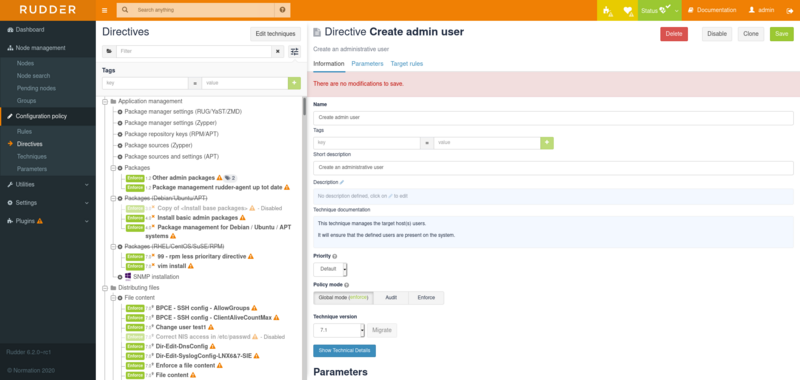Click the tag count badge showing 2
Image resolution: width=800 pixels, height=380 pixels.
point(230,178)
